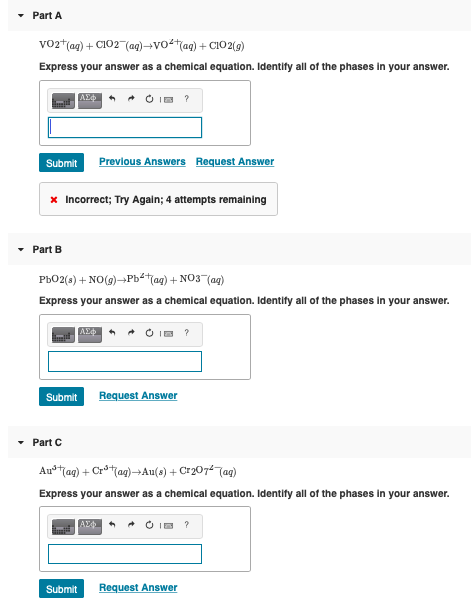Viewport: 471px width, 608px height.
Task: Focus the Part C equation input field
Action: 125,554
